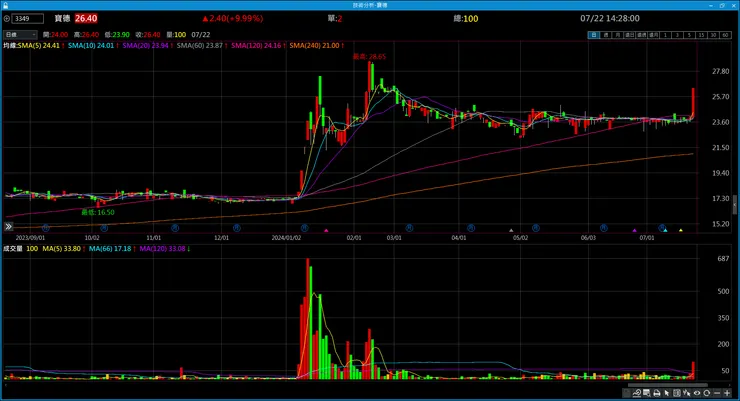Click the application icon in the title bar
Screen dimensions: 740x401
click(x=5, y=5)
